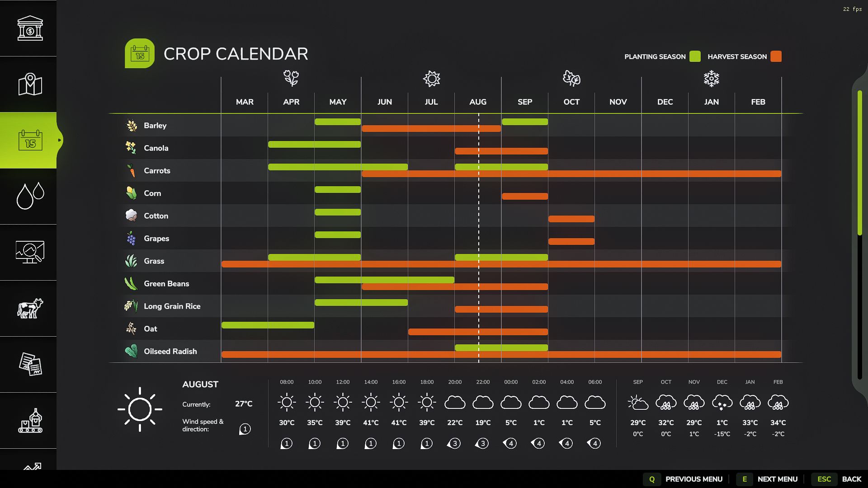Image resolution: width=868 pixels, height=488 pixels.
Task: Open the production factory page icon
Action: pos(30,420)
